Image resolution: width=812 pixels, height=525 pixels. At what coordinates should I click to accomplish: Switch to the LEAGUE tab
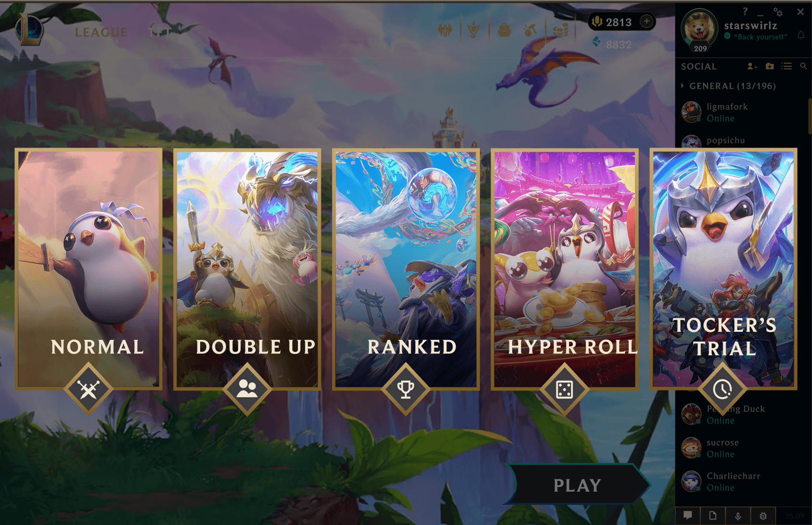coord(101,32)
